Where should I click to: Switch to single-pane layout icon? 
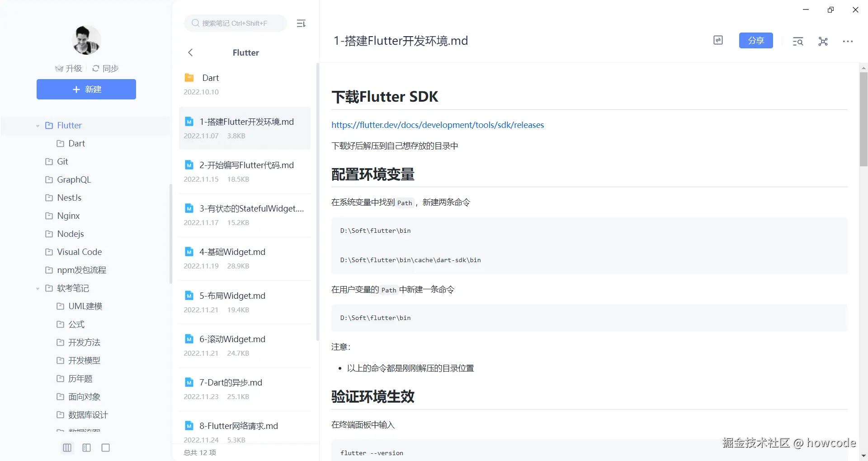click(x=106, y=447)
